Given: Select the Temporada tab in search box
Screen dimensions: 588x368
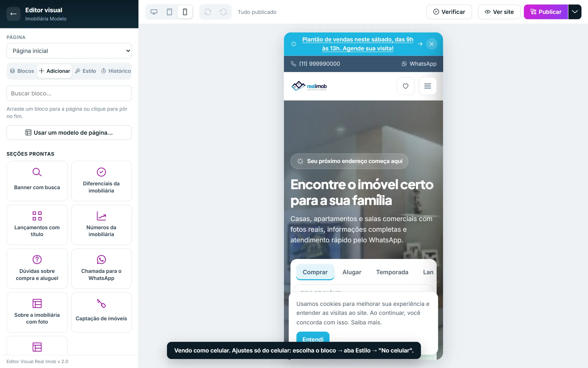Looking at the screenshot, I should (x=392, y=272).
